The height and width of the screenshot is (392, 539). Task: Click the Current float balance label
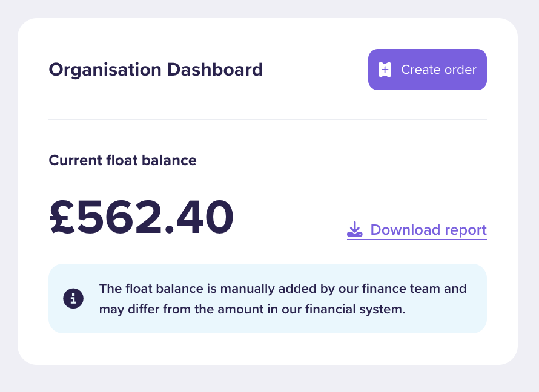click(123, 160)
